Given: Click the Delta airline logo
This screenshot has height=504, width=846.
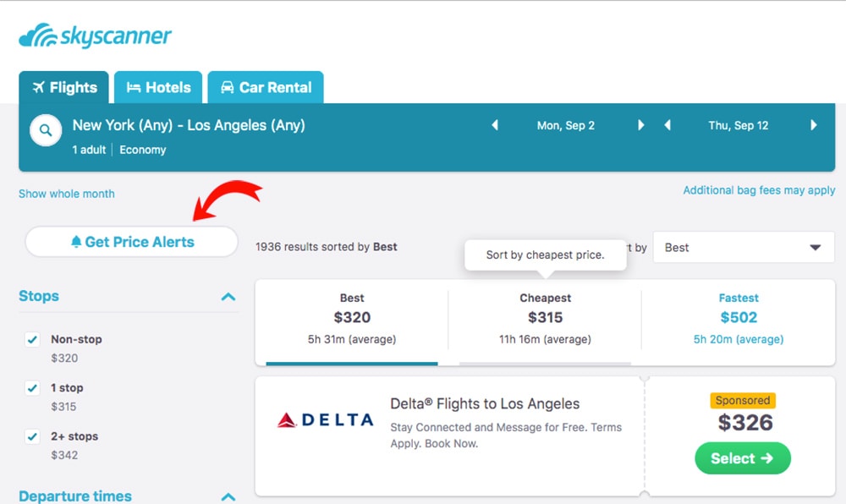Looking at the screenshot, I should tap(324, 419).
